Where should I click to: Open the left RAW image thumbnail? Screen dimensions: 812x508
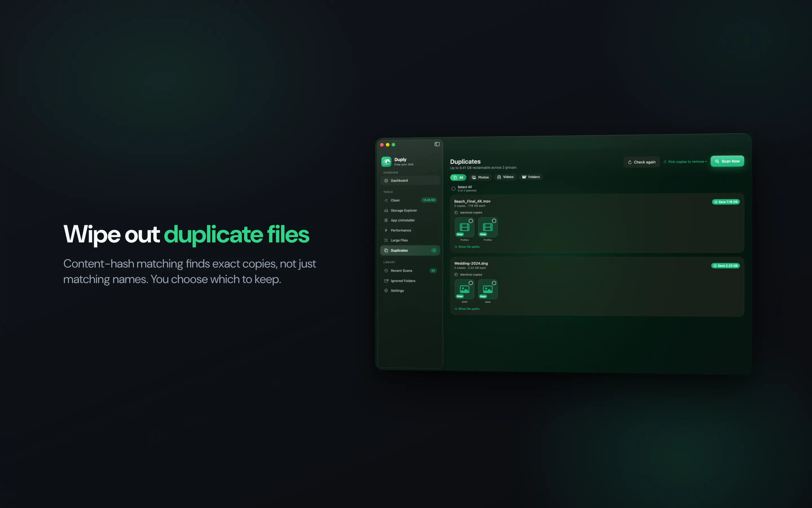[x=464, y=289]
